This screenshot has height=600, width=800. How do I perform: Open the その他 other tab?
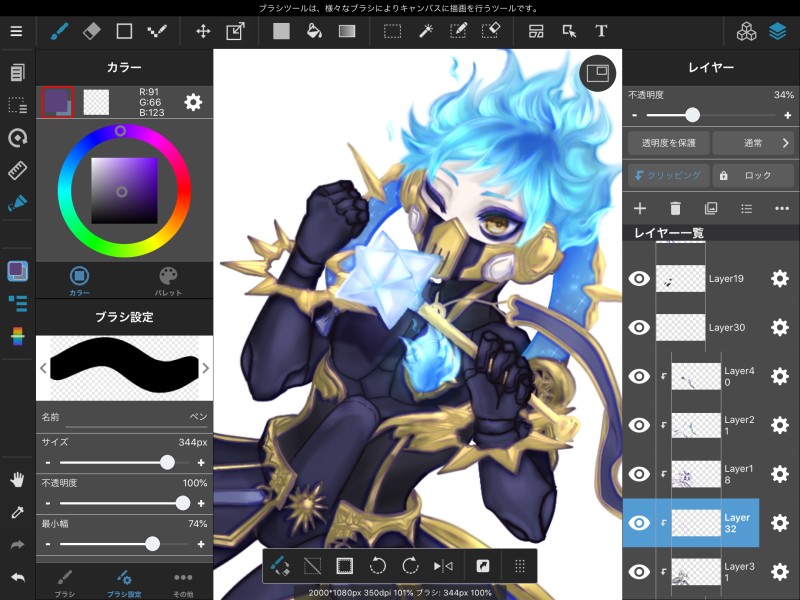click(x=183, y=583)
